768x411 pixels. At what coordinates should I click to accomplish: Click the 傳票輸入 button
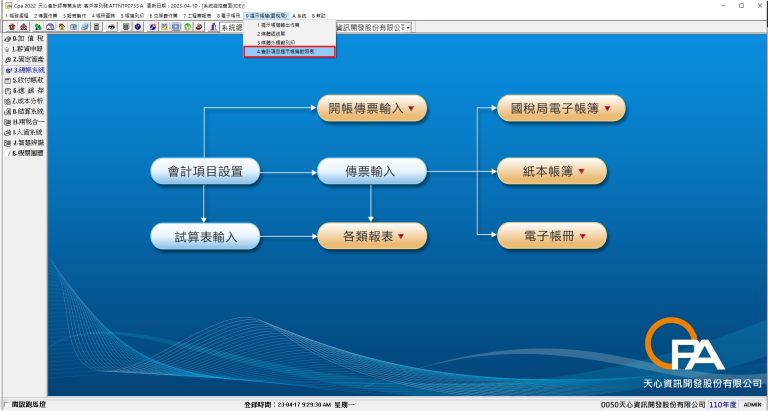(x=371, y=171)
